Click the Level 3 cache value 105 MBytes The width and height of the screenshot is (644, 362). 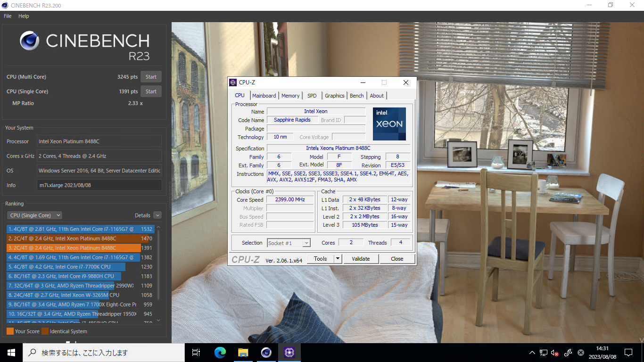click(x=364, y=225)
